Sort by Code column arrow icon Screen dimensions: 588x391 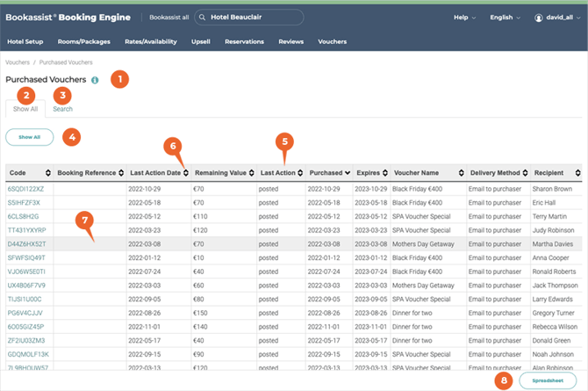point(50,173)
